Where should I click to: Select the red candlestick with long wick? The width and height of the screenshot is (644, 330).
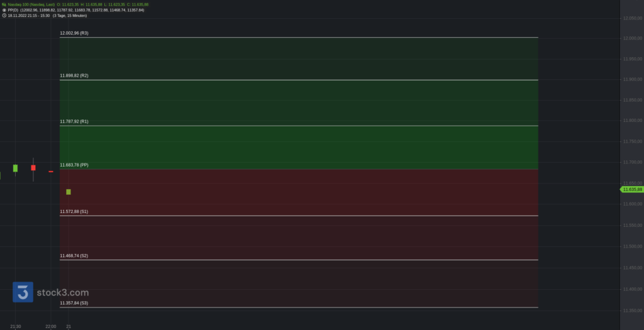point(33,168)
